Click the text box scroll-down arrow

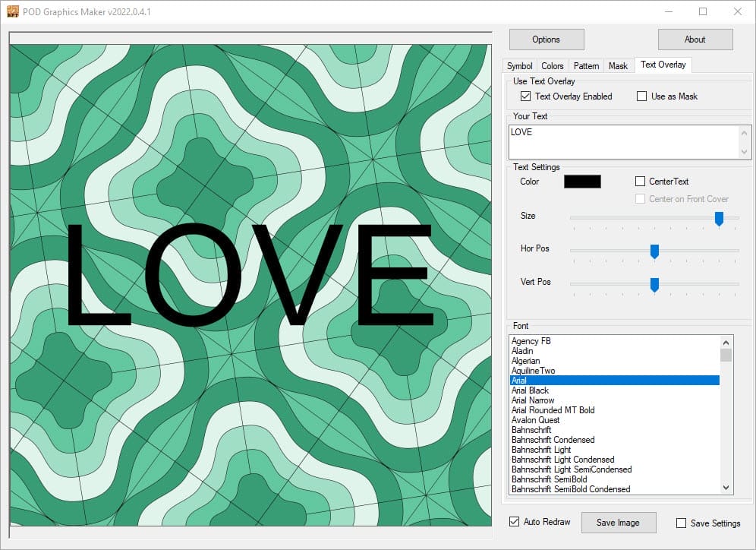point(745,153)
